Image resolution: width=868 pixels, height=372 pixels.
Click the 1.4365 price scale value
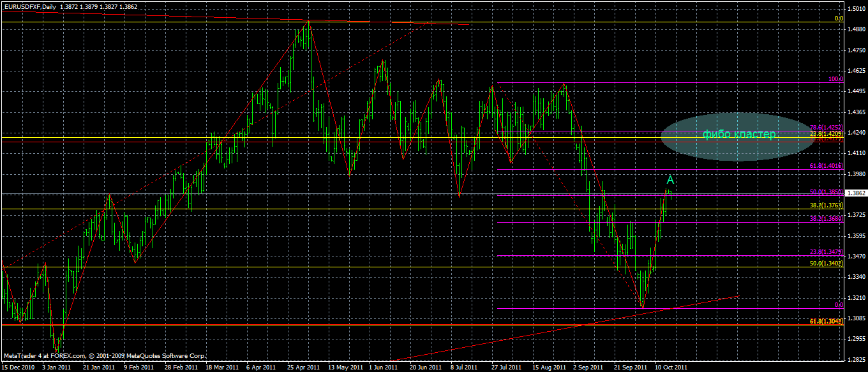point(857,112)
